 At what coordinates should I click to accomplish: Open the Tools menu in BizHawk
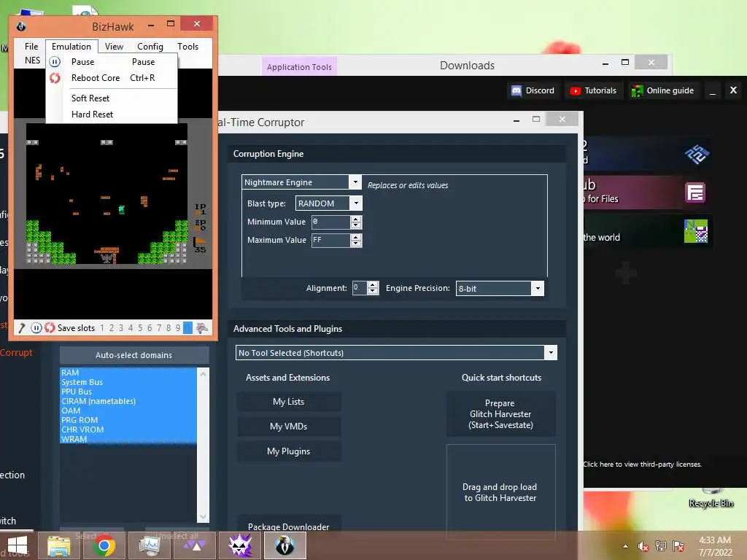click(x=187, y=46)
